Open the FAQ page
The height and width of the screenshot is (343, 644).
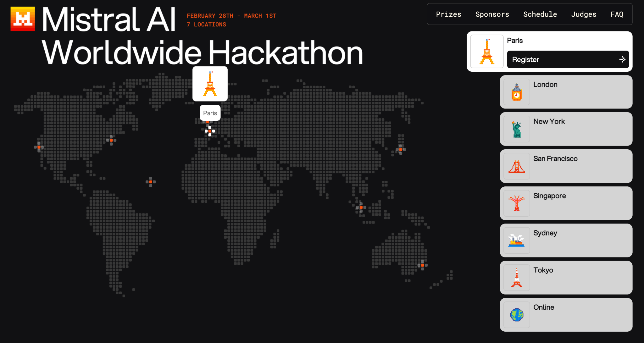pos(617,14)
